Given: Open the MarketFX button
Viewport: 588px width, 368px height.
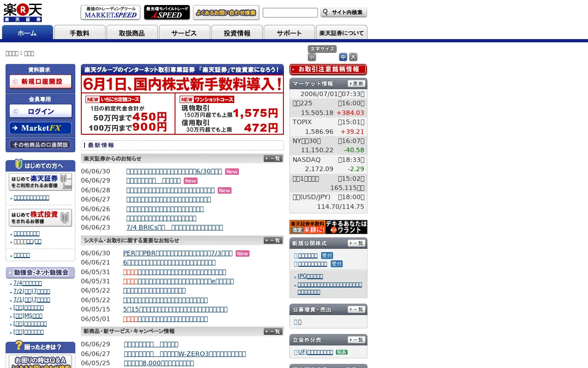Looking at the screenshot, I should pyautogui.click(x=40, y=128).
